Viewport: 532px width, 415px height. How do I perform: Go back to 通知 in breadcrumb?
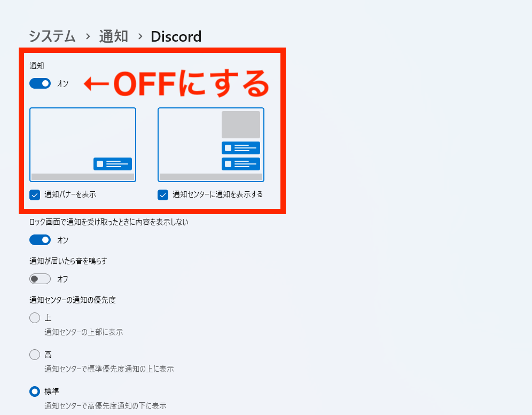[x=113, y=36]
